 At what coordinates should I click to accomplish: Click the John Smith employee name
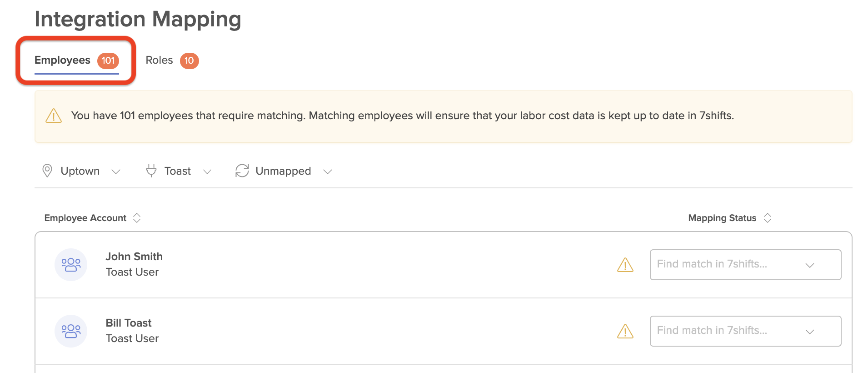pyautogui.click(x=134, y=257)
